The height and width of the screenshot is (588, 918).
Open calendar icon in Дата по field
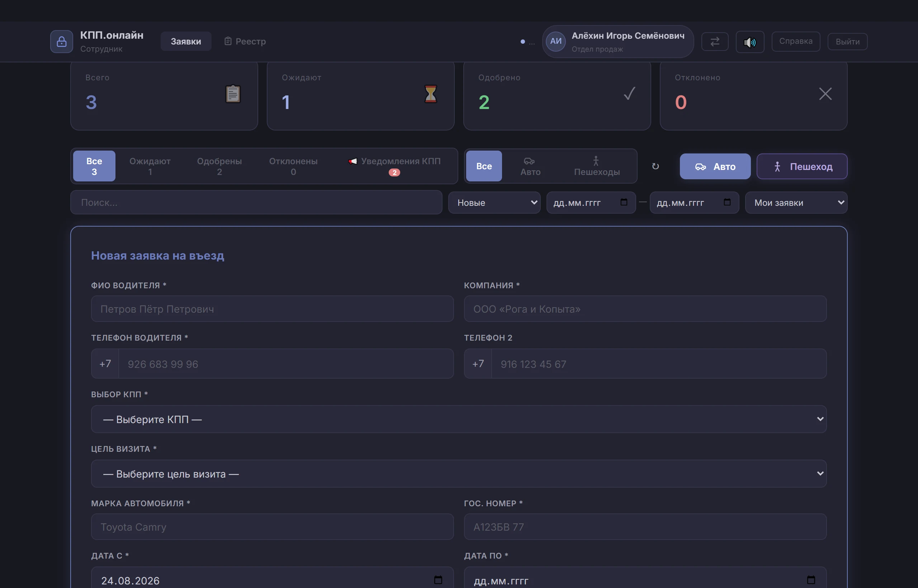(811, 580)
